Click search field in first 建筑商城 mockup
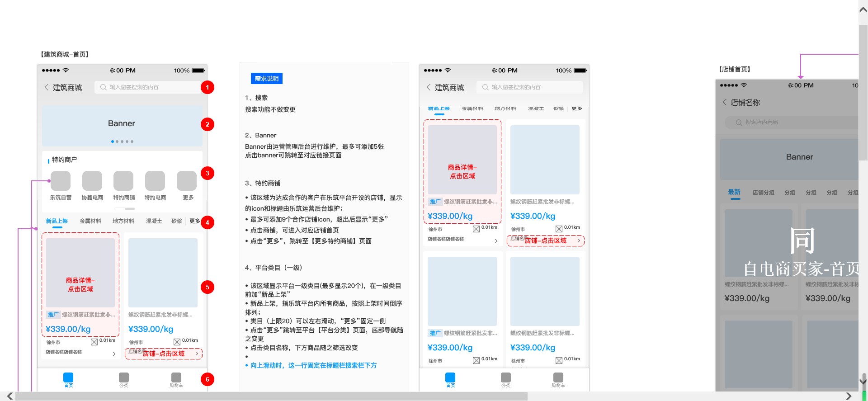 147,87
